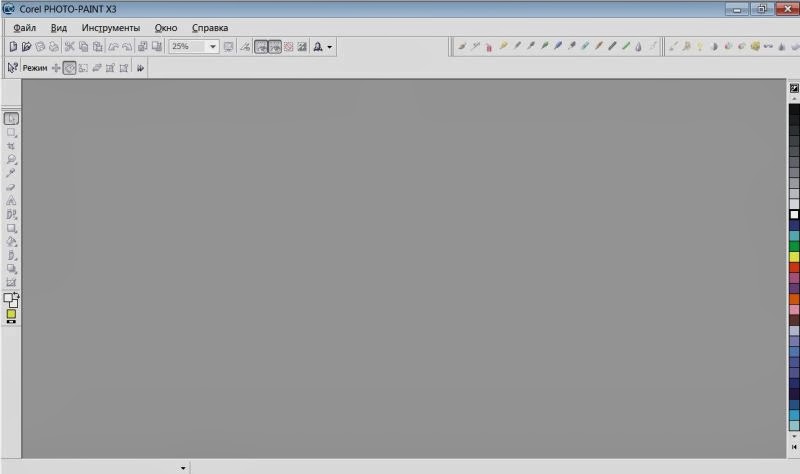Image resolution: width=800 pixels, height=474 pixels.
Task: Click the Cut scissors icon
Action: (x=69, y=47)
